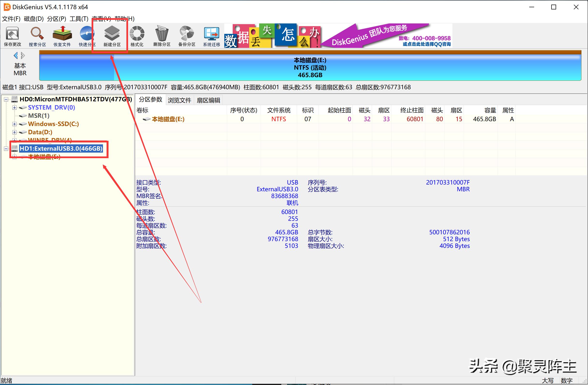The width and height of the screenshot is (588, 385).
Task: Expand the Data(D:) tree node
Action: point(14,132)
